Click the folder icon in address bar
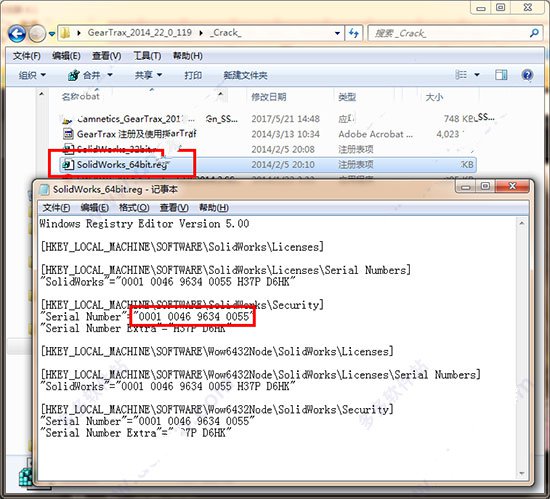Viewport: 550px width, 499px height. (x=65, y=33)
